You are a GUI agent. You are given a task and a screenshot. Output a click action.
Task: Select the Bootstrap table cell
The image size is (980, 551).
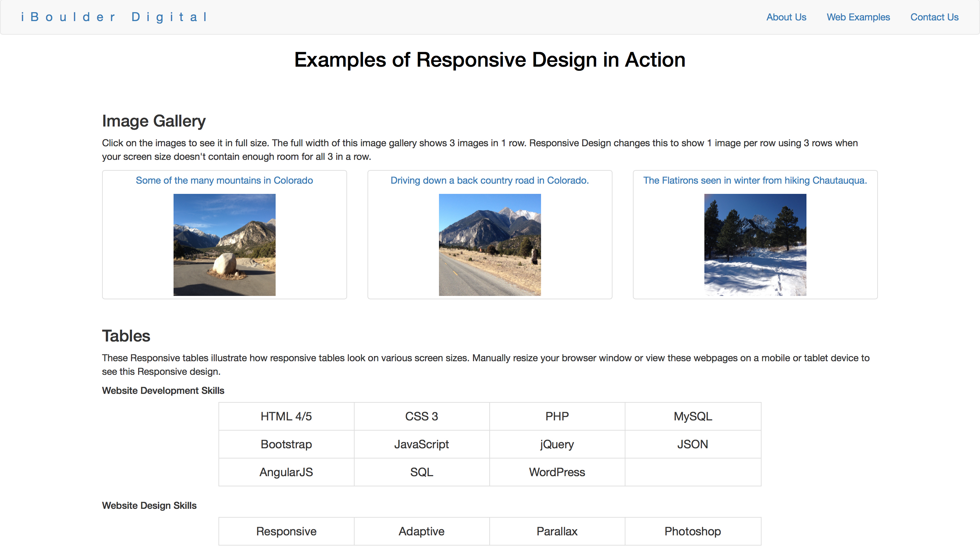[x=286, y=444]
